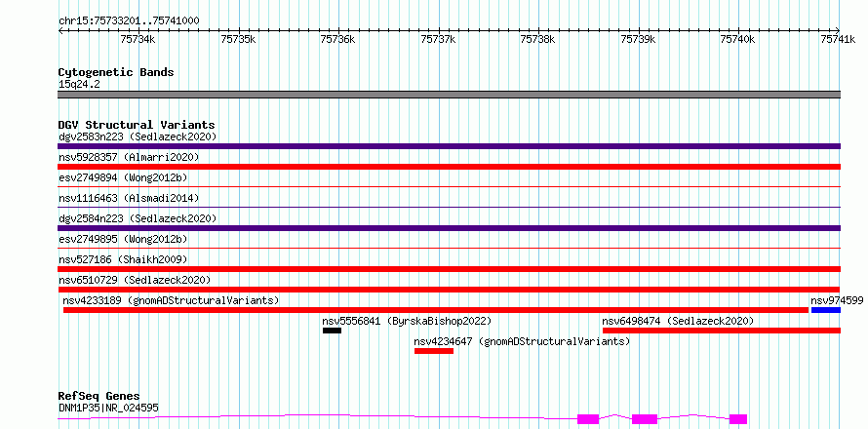Click the nsv527186 (Shaikh2009) red bar
This screenshot has width=868, height=429.
coord(449,269)
